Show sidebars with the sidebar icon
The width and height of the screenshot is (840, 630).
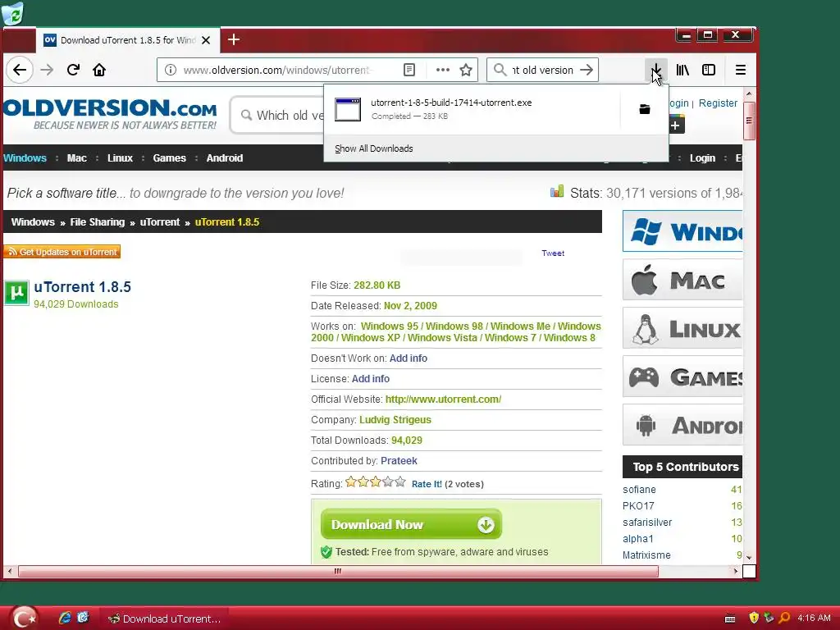coord(708,70)
